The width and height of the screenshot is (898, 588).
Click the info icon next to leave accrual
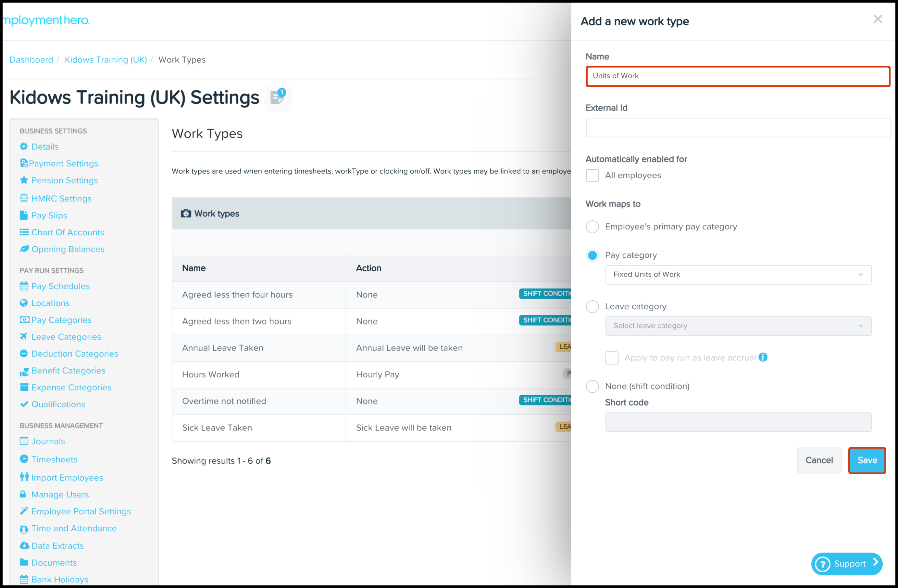[763, 357]
